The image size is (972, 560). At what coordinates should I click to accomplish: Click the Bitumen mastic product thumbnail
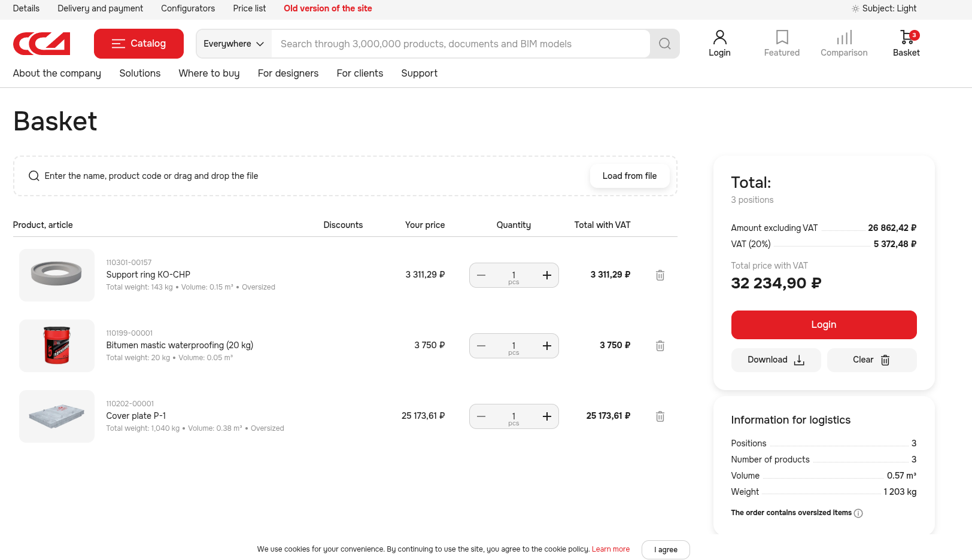coord(57,346)
